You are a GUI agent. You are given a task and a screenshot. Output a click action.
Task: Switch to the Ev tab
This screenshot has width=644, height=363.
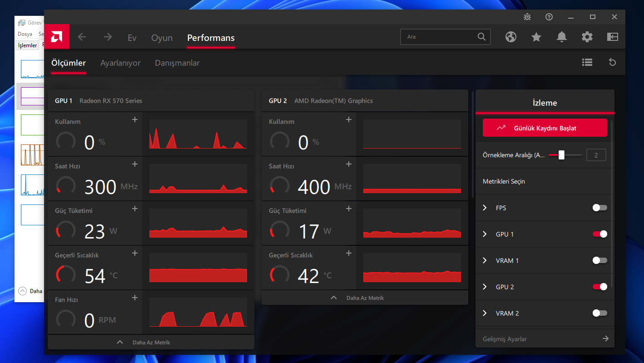132,38
